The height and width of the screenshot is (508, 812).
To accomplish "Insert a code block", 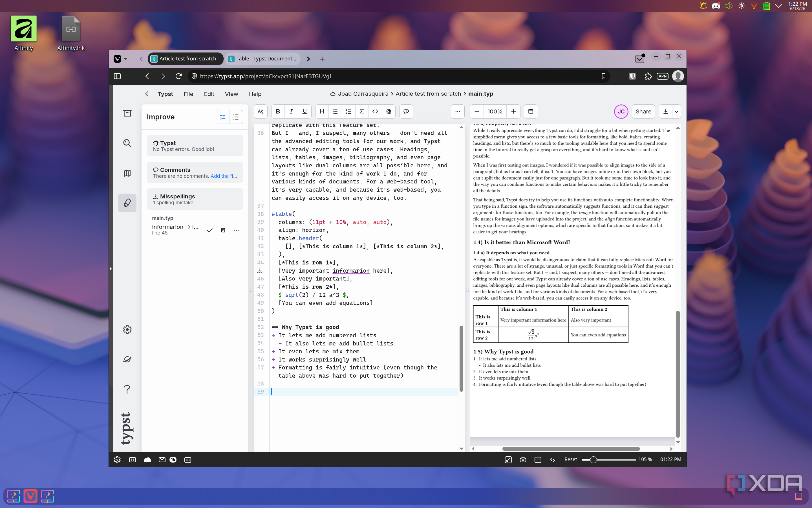I will tap(375, 111).
